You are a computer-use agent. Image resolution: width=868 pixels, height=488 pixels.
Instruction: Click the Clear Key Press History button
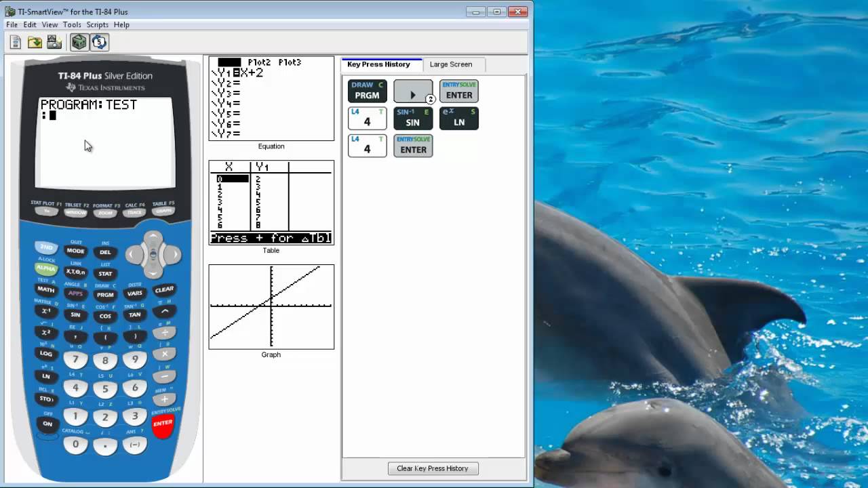[x=433, y=468]
